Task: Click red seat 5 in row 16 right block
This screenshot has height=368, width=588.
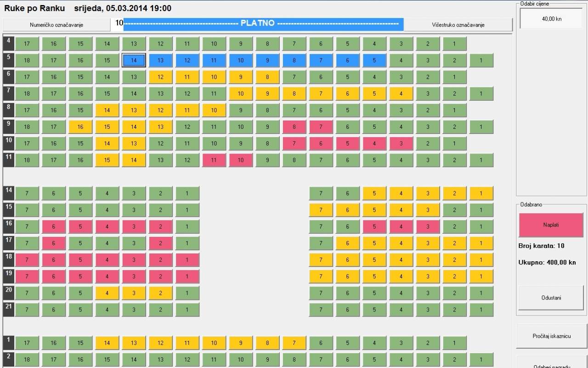Action: coord(374,227)
